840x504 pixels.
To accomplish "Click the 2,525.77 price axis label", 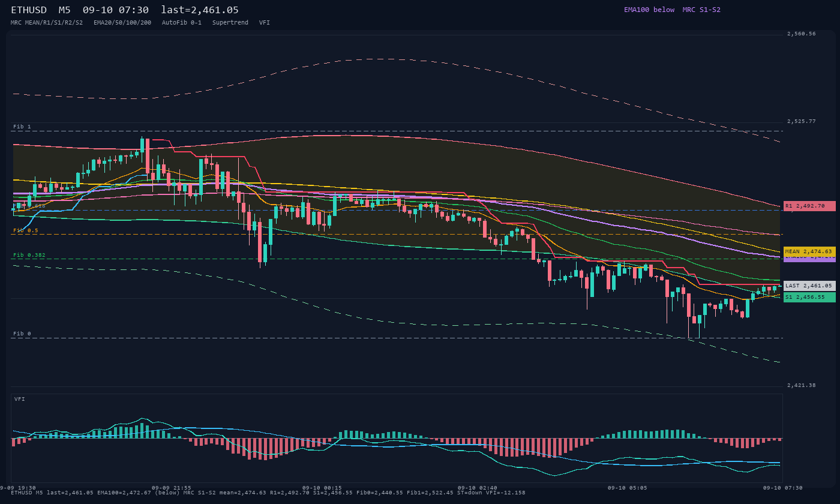I will pos(802,121).
